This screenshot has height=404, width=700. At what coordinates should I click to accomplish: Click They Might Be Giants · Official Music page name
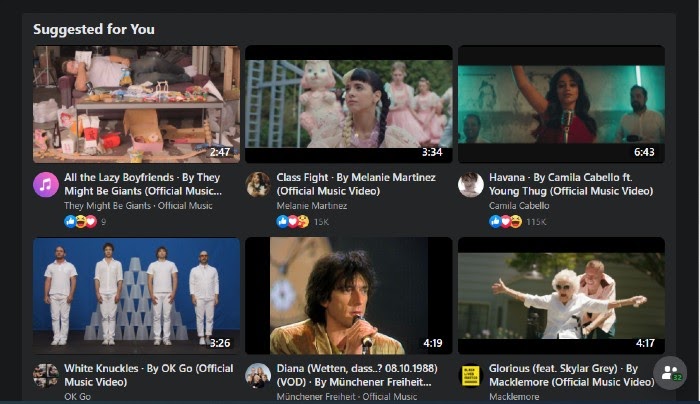pos(138,206)
